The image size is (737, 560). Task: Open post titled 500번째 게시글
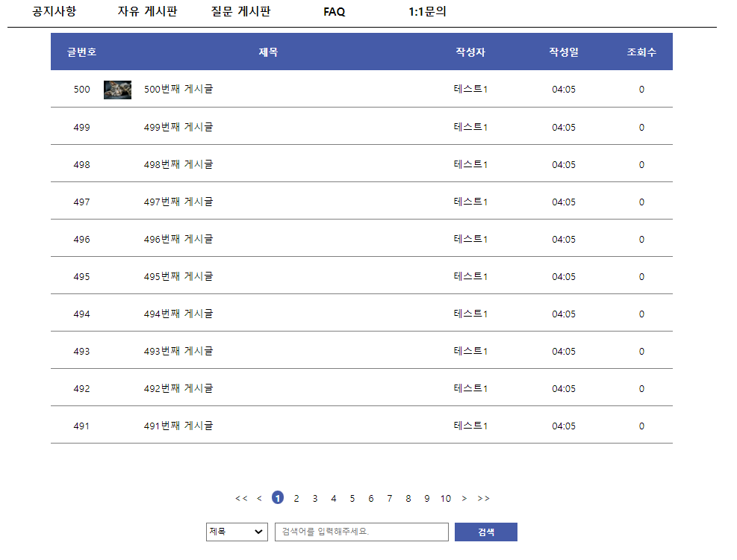178,89
